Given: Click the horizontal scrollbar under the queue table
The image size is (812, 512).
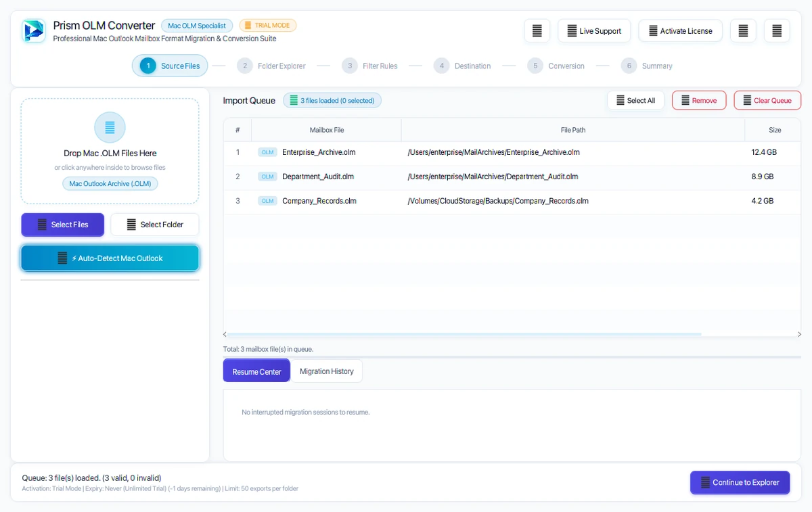Looking at the screenshot, I should click(464, 334).
